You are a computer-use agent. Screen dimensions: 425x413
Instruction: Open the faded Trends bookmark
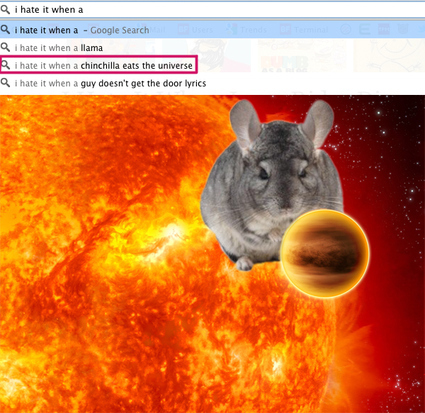point(247,30)
